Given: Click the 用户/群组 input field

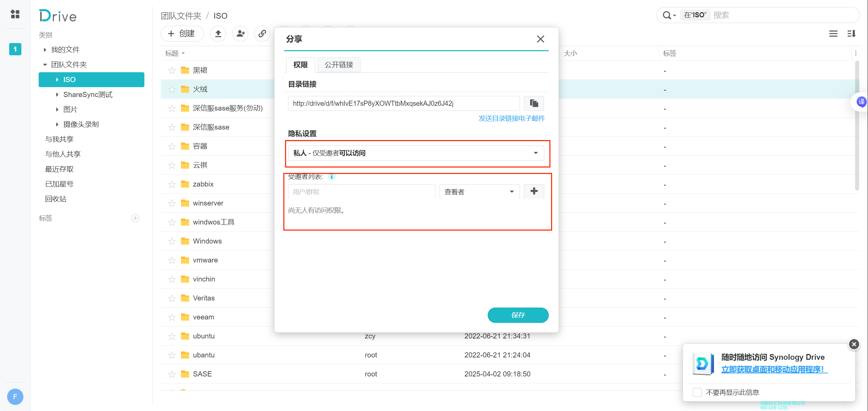Looking at the screenshot, I should tap(361, 192).
